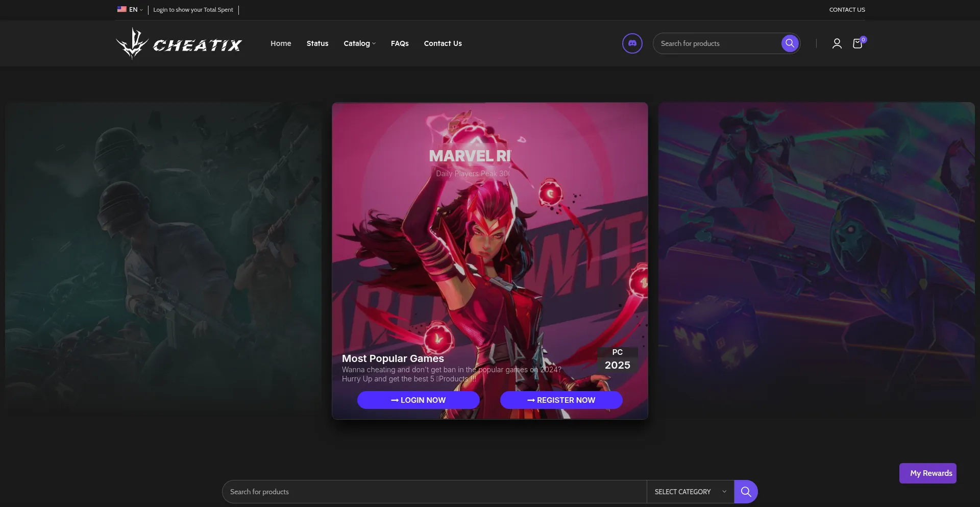Go to the Home page
The width and height of the screenshot is (980, 507).
tap(281, 43)
